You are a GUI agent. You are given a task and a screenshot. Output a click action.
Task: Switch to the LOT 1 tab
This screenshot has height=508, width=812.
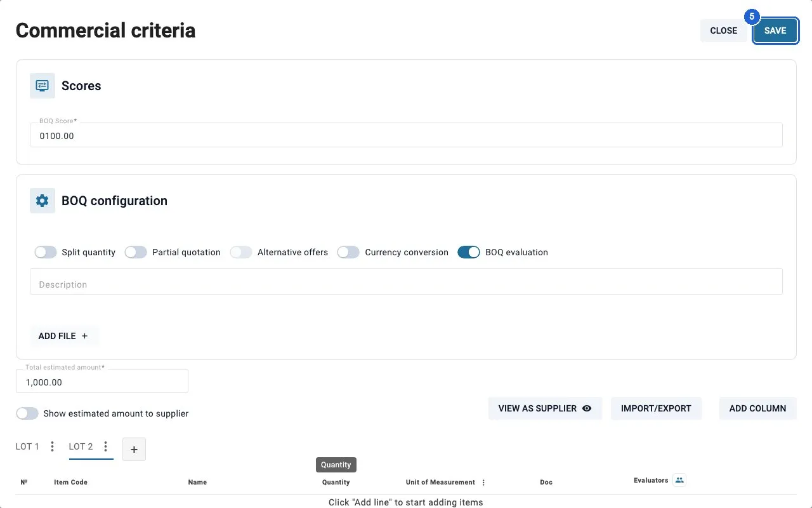tap(27, 446)
